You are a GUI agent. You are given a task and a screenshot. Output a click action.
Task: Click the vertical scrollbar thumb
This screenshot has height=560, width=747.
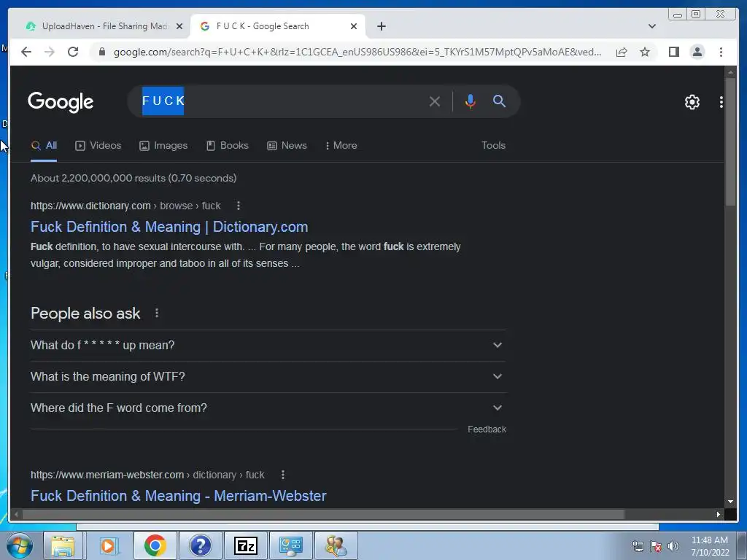(x=730, y=142)
